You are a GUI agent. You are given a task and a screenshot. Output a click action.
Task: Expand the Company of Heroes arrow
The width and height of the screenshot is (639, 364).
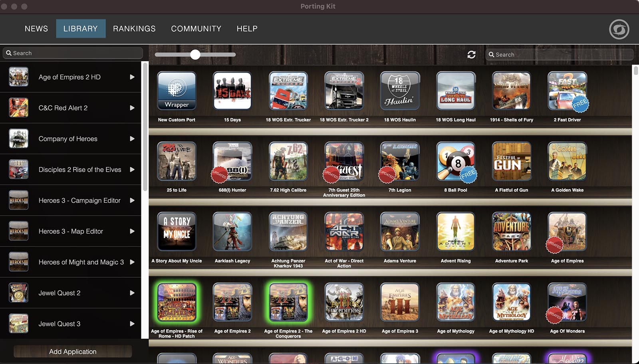coord(132,139)
